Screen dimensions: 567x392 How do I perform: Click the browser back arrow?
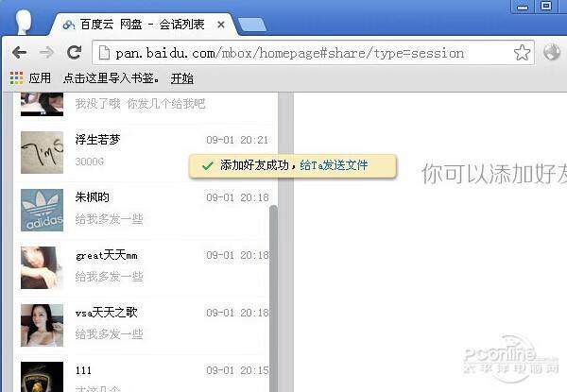[x=20, y=53]
